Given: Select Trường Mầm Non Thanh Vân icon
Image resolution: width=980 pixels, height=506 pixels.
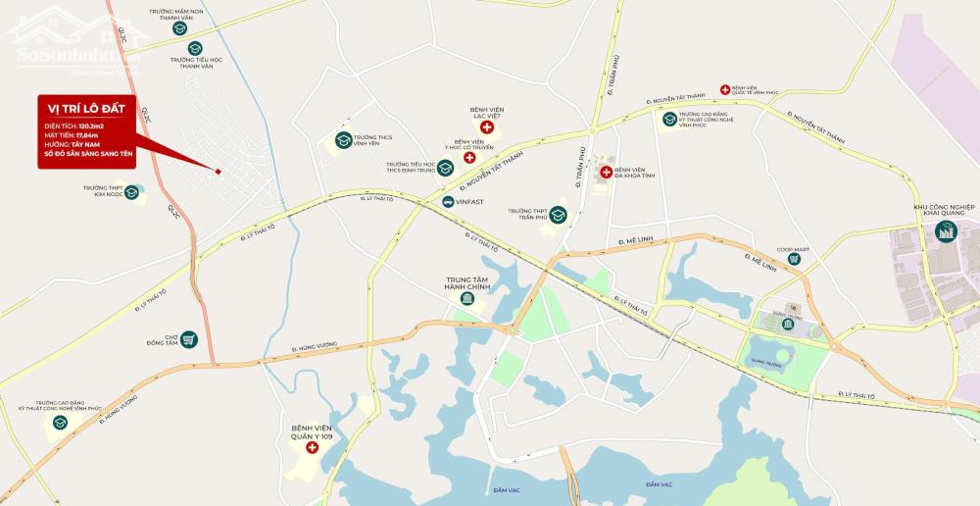Looking at the screenshot, I should tap(179, 28).
